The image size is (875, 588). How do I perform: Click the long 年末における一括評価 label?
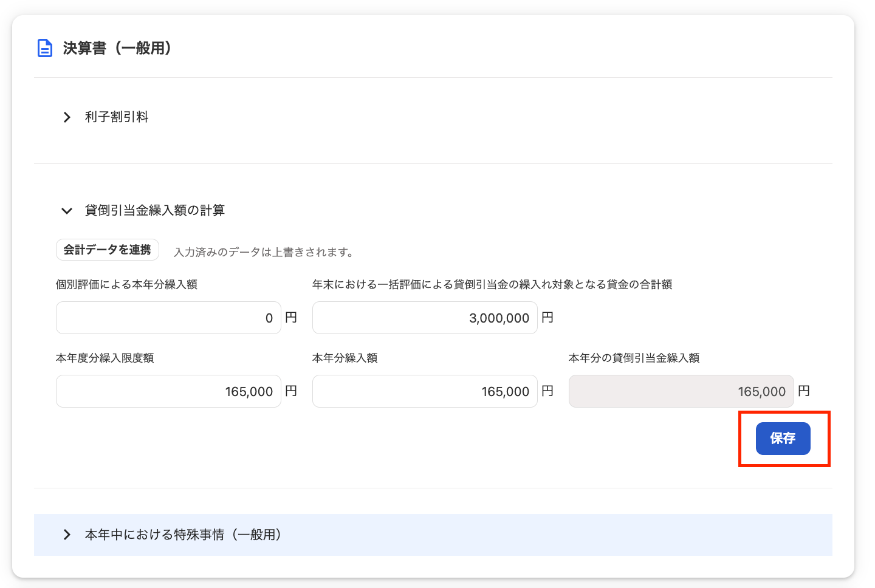tap(492, 284)
